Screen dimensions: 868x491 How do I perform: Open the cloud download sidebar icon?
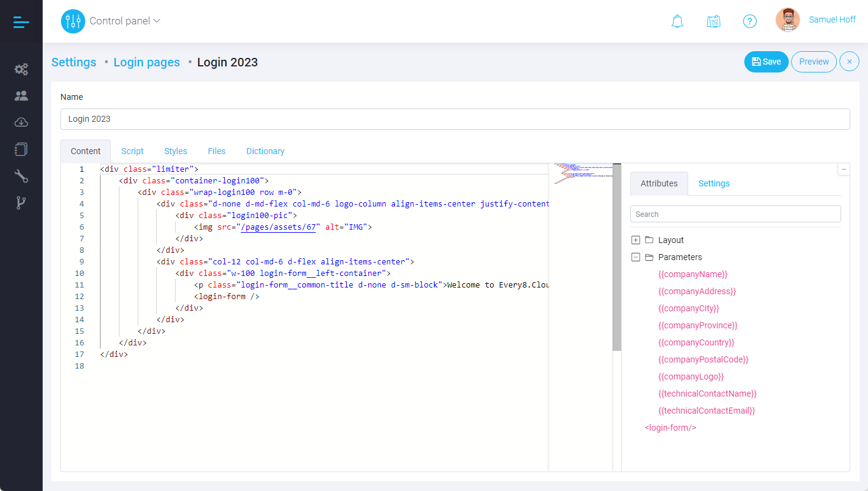point(21,122)
